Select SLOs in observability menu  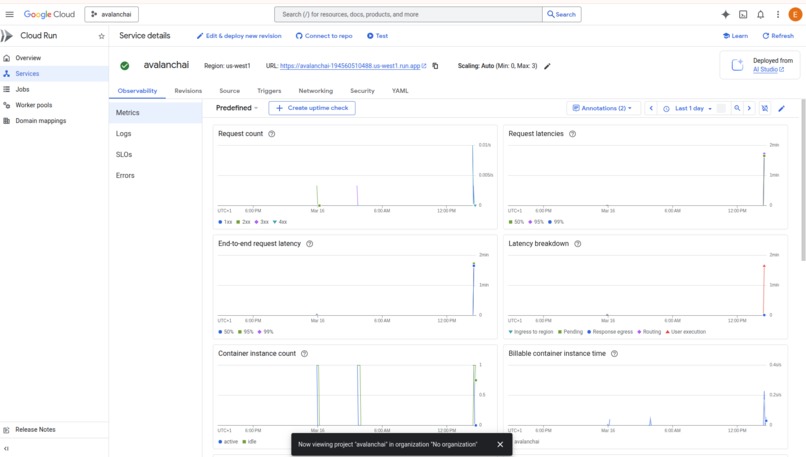click(155, 155)
